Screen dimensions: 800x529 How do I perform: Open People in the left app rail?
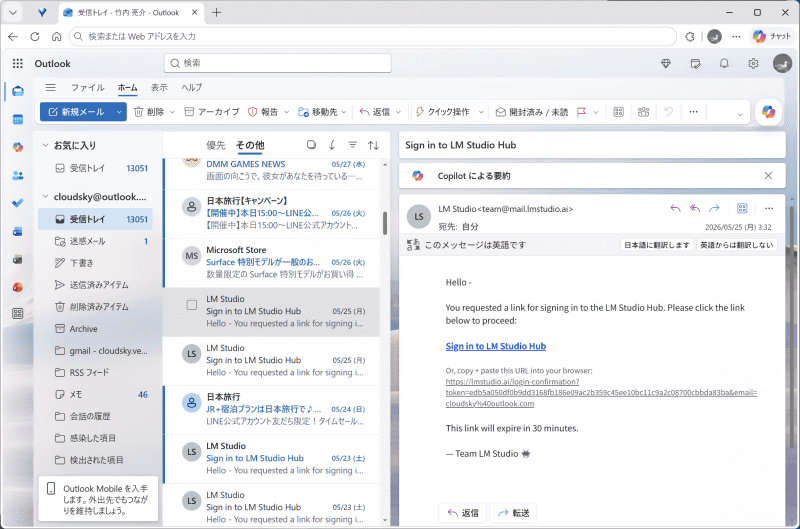click(18, 175)
